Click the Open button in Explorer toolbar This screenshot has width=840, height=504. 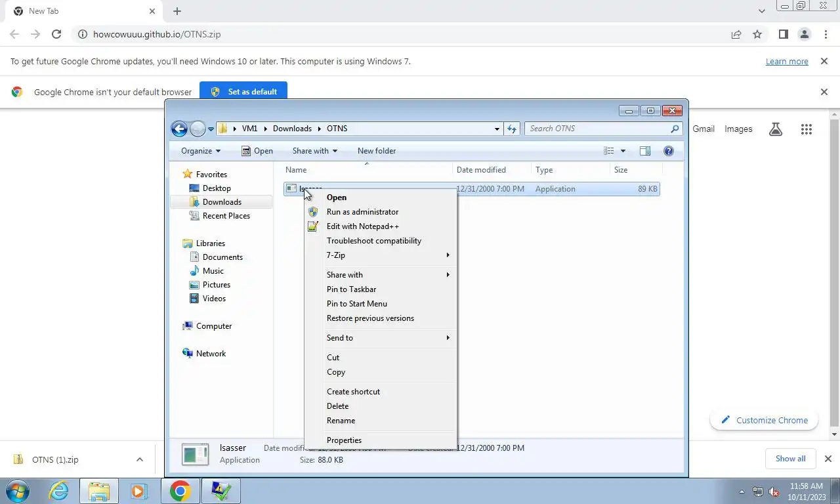[x=257, y=151]
